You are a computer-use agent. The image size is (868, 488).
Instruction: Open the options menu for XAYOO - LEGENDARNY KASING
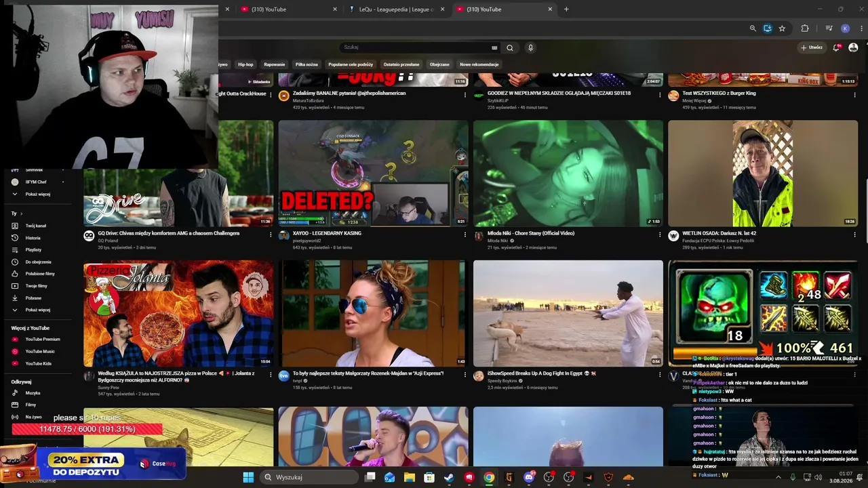[465, 235]
